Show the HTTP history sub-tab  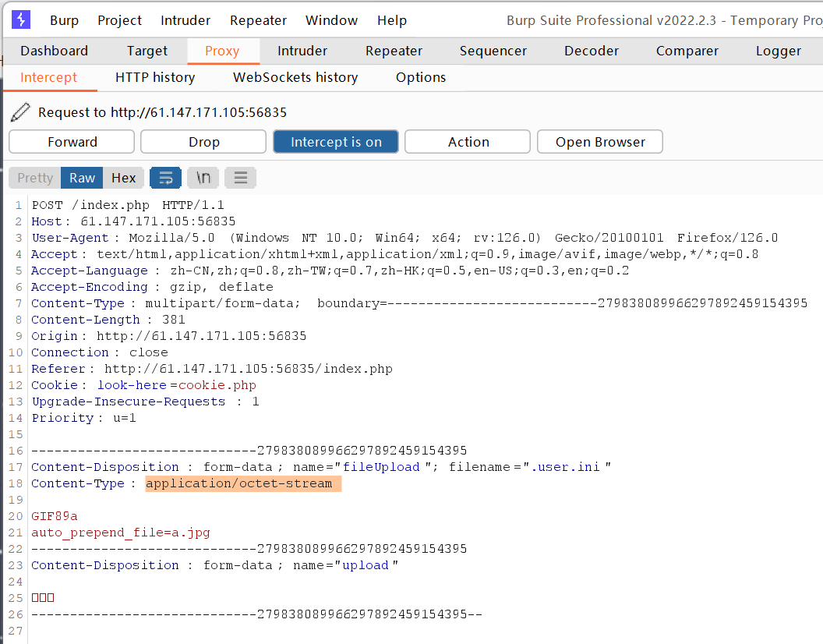[x=155, y=77]
